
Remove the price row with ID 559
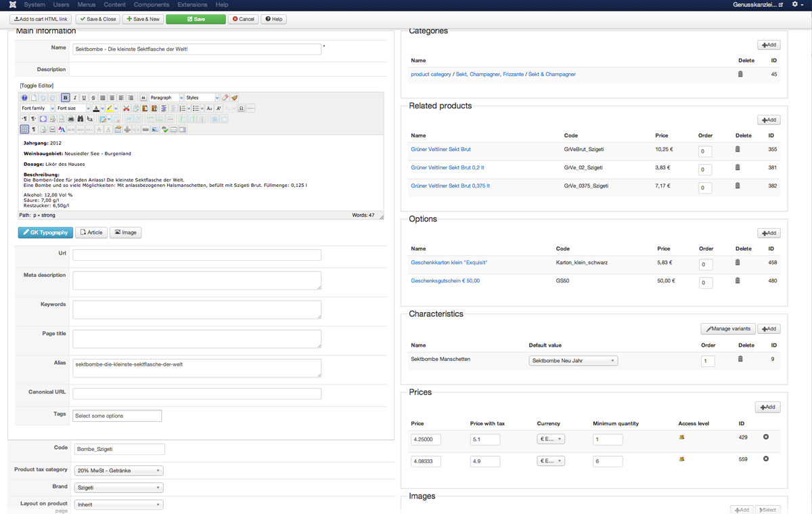tap(766, 459)
